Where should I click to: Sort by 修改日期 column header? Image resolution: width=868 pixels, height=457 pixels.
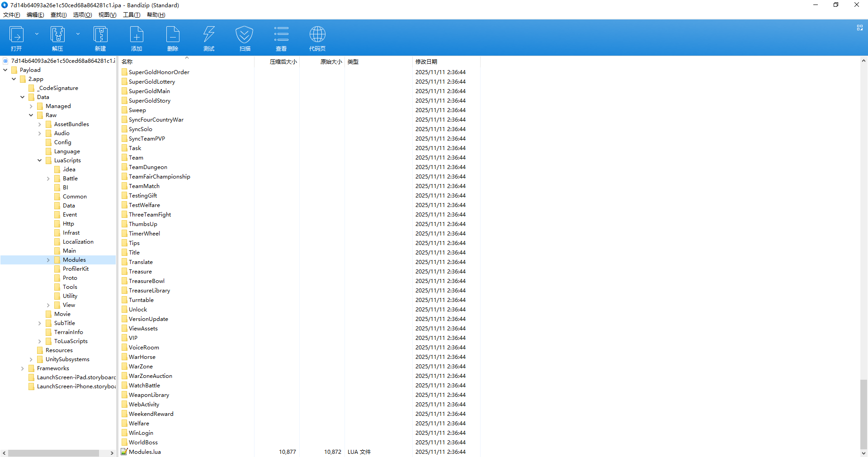click(426, 61)
